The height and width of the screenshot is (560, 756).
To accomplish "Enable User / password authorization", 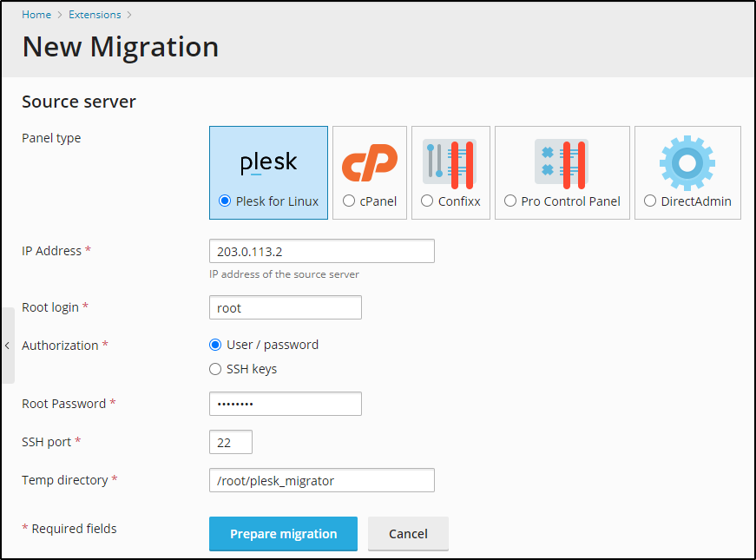I will (216, 345).
